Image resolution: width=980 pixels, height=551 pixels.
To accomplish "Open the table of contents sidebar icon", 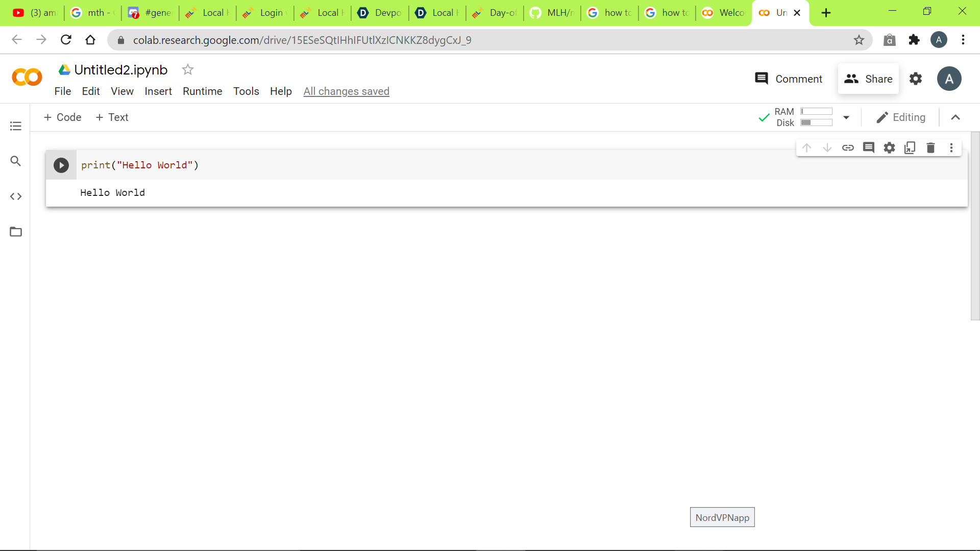I will tap(16, 126).
